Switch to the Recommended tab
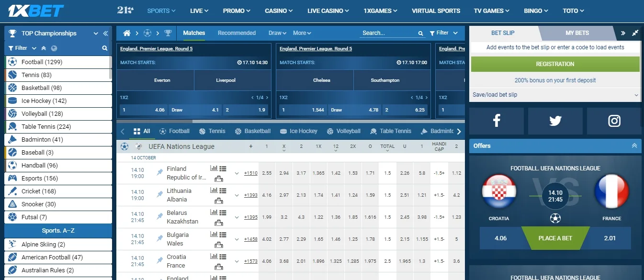The image size is (644, 280). pos(237,33)
